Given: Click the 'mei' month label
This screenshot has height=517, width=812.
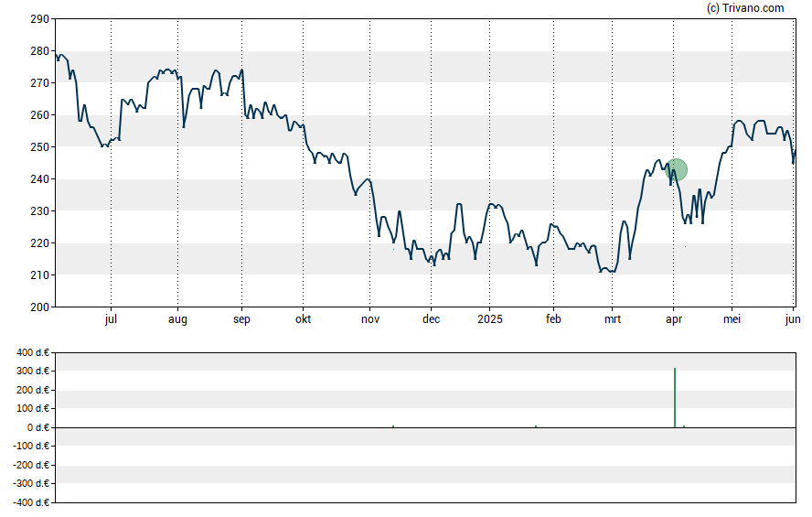Looking at the screenshot, I should [732, 319].
